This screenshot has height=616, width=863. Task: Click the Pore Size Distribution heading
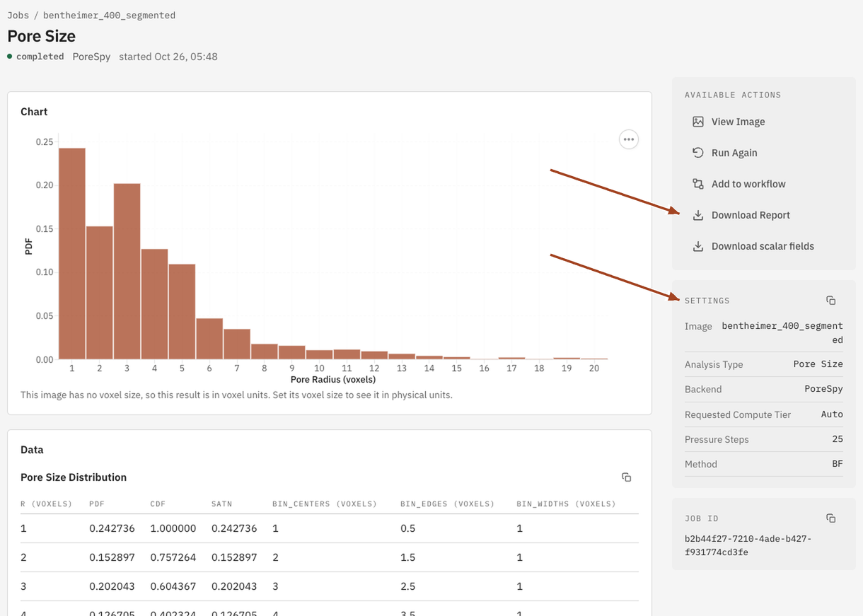74,477
